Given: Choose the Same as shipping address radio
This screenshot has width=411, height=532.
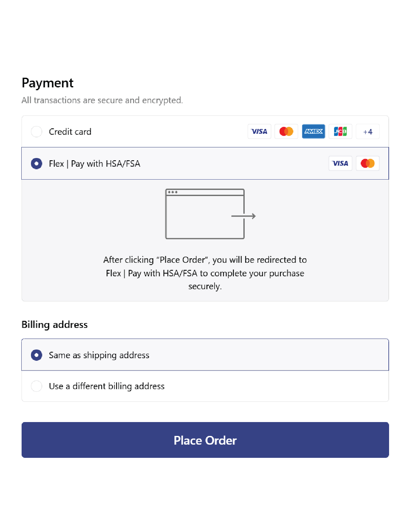Looking at the screenshot, I should click(x=36, y=355).
